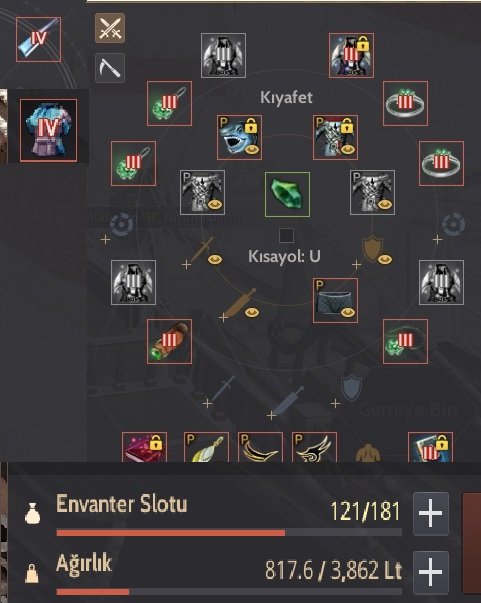The width and height of the screenshot is (481, 603).
Task: Expand Ağırlık limit with plus button
Action: 431,572
